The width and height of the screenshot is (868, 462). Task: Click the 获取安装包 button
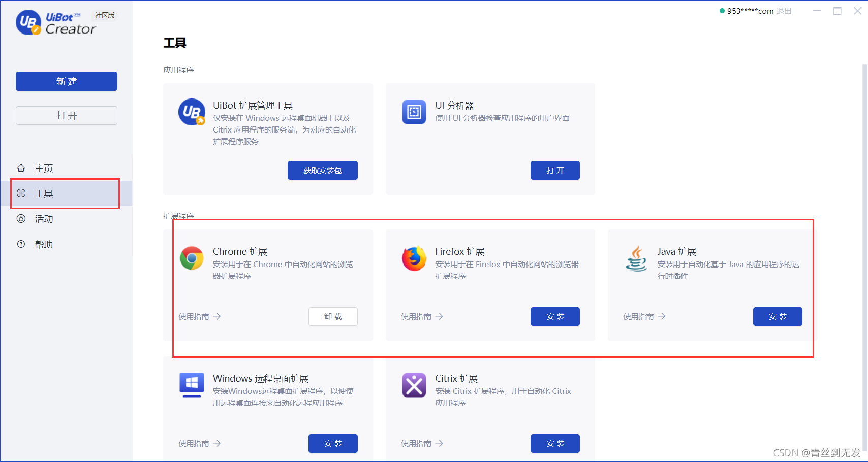pyautogui.click(x=323, y=170)
